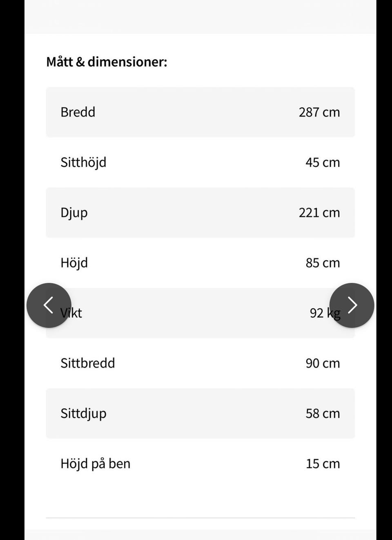392x540 pixels.
Task: Click the Mått & dimensioner heading
Action: (107, 62)
